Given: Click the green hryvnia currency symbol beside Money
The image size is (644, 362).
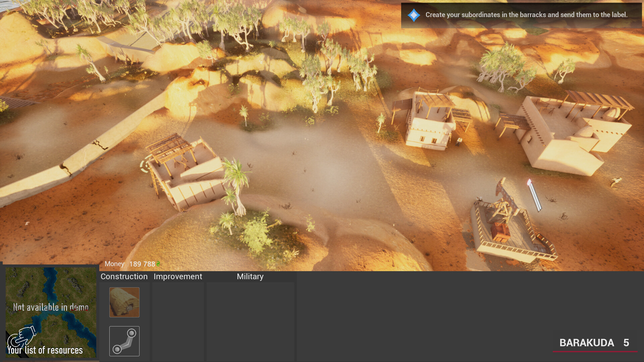Looking at the screenshot, I should click(158, 264).
